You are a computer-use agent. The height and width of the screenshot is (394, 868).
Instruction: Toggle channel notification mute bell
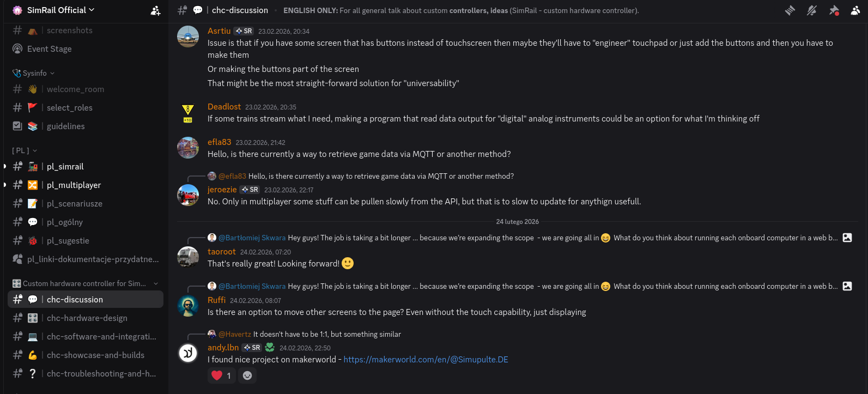812,10
